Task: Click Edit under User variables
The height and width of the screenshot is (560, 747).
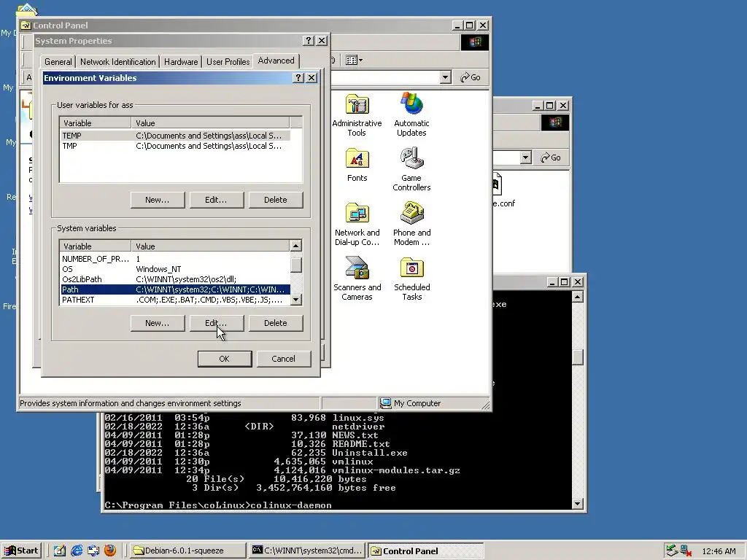Action: (x=216, y=200)
